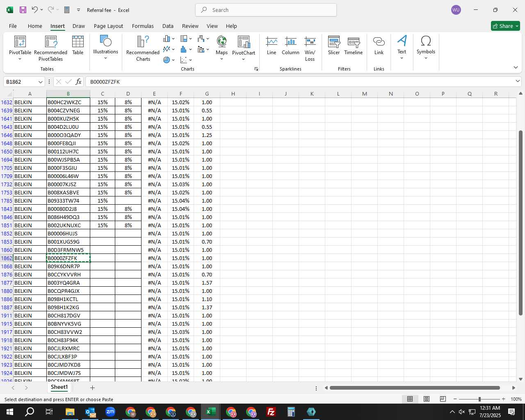Image resolution: width=525 pixels, height=420 pixels.
Task: Open the PivotTable tool
Action: tap(20, 48)
